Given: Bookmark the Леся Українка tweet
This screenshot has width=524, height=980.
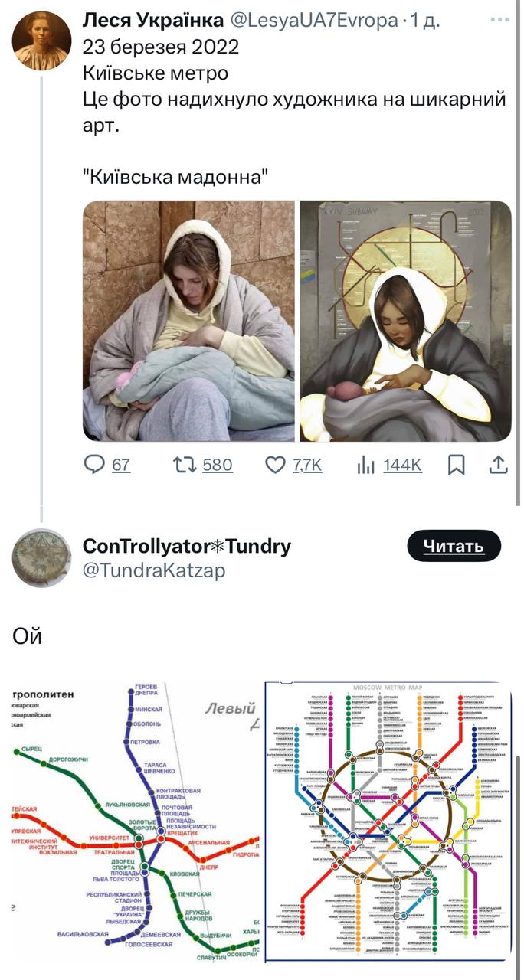Looking at the screenshot, I should [x=456, y=465].
